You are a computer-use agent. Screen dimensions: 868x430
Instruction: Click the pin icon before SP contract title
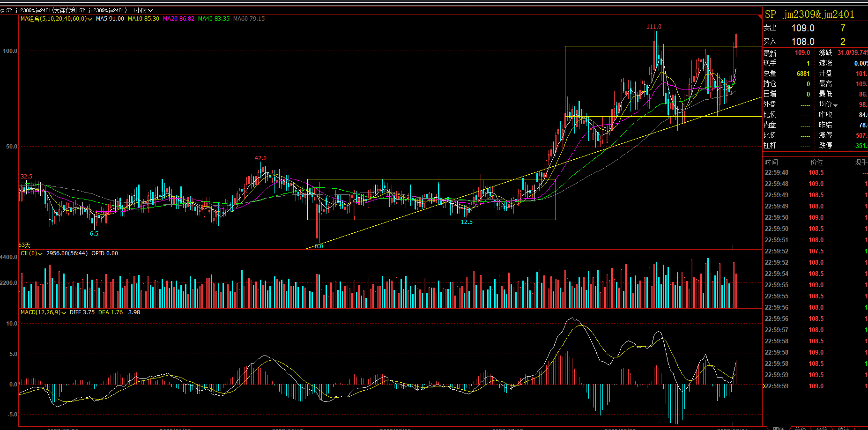2,10
